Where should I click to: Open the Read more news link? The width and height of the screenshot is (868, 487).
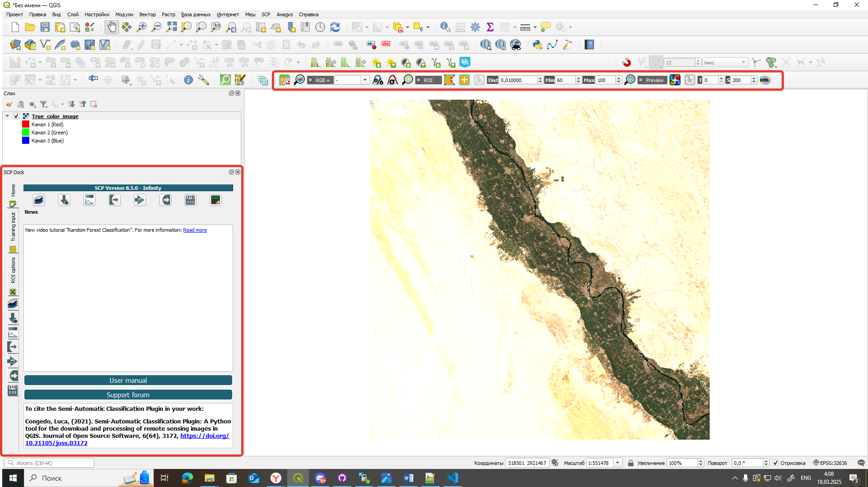click(195, 230)
